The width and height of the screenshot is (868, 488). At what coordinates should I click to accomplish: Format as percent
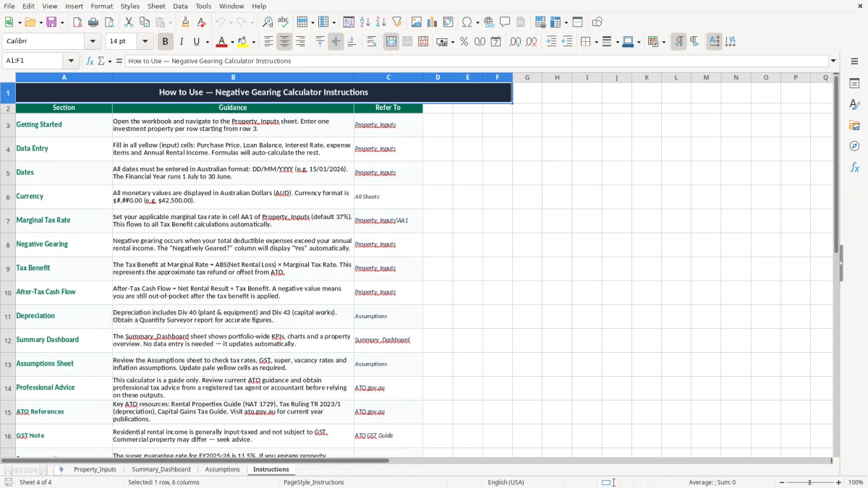tap(464, 42)
